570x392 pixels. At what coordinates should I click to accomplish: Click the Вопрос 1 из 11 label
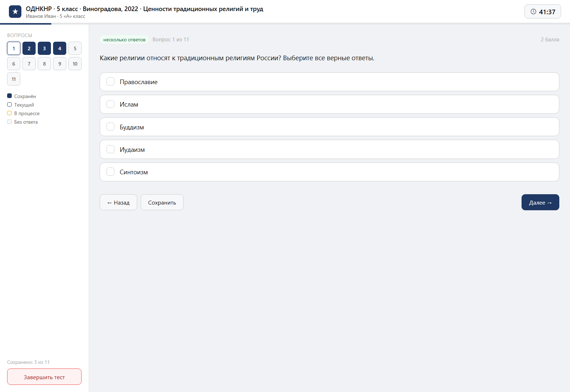(x=171, y=40)
